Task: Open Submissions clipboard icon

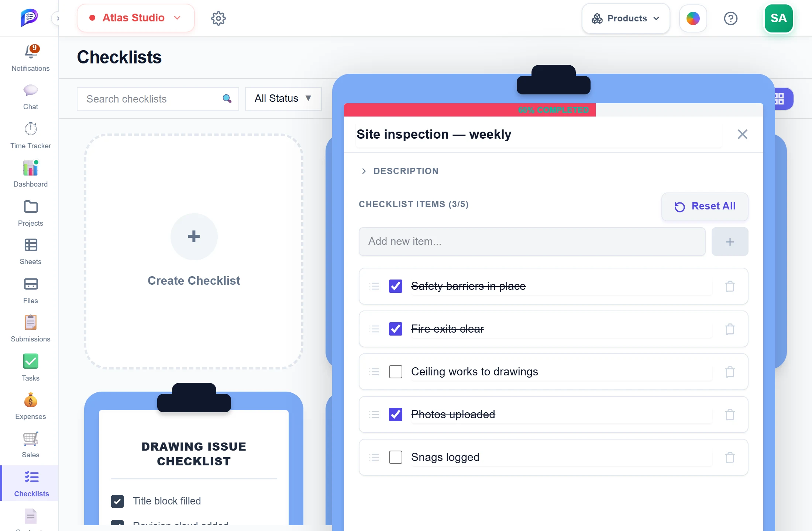Action: click(31, 322)
